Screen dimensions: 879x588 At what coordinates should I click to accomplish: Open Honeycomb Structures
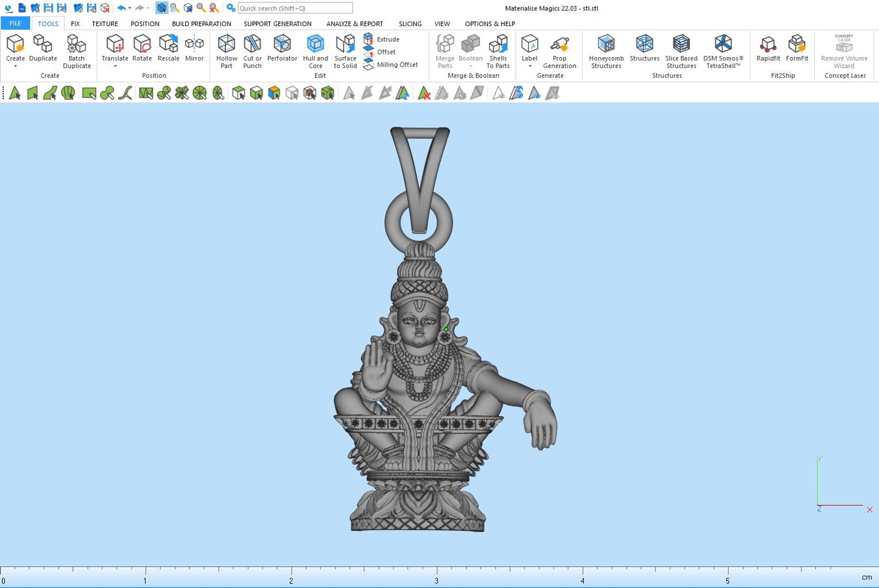click(x=606, y=51)
